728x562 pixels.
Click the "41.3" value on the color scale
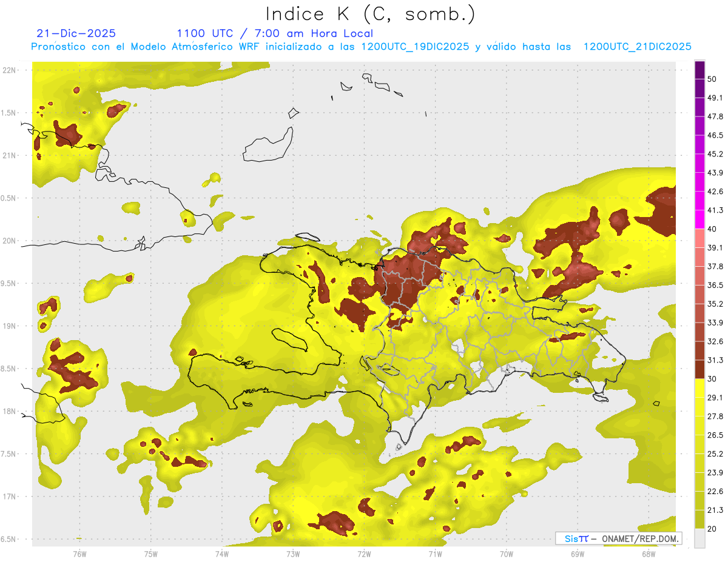715,210
